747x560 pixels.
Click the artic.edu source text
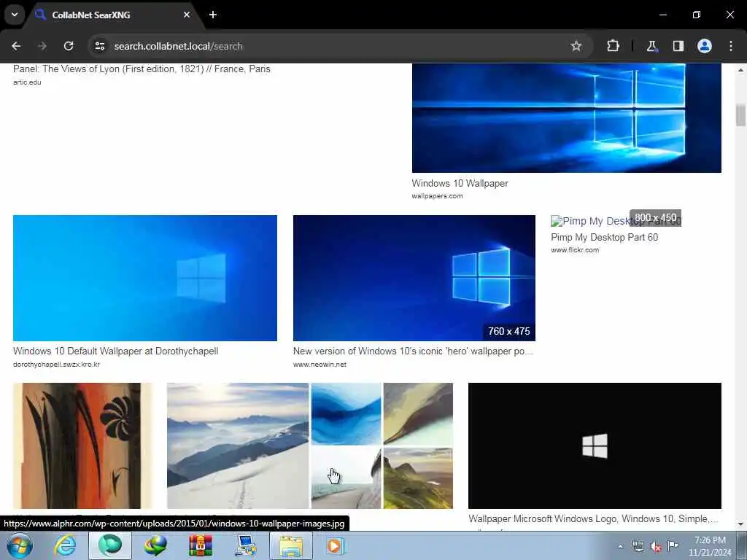pyautogui.click(x=27, y=82)
